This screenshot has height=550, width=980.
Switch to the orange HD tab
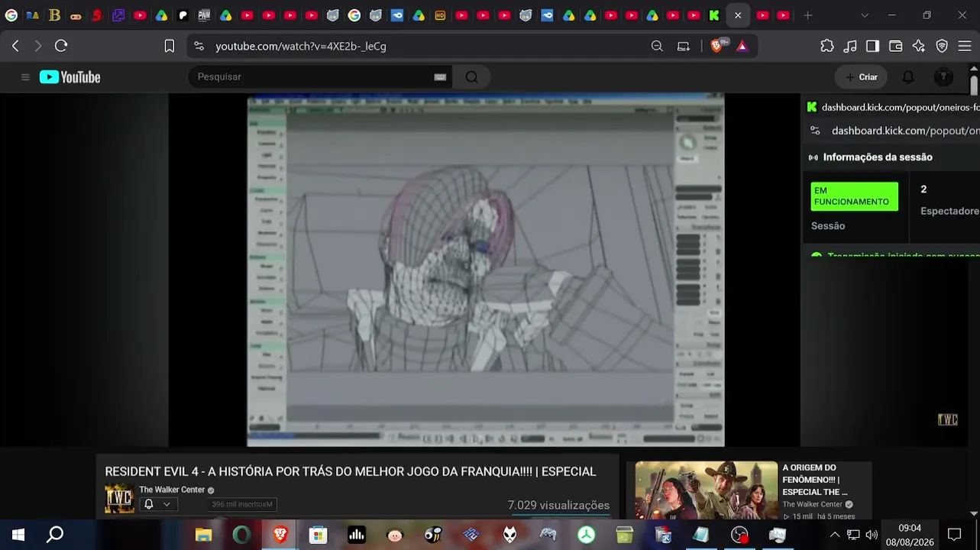[440, 15]
